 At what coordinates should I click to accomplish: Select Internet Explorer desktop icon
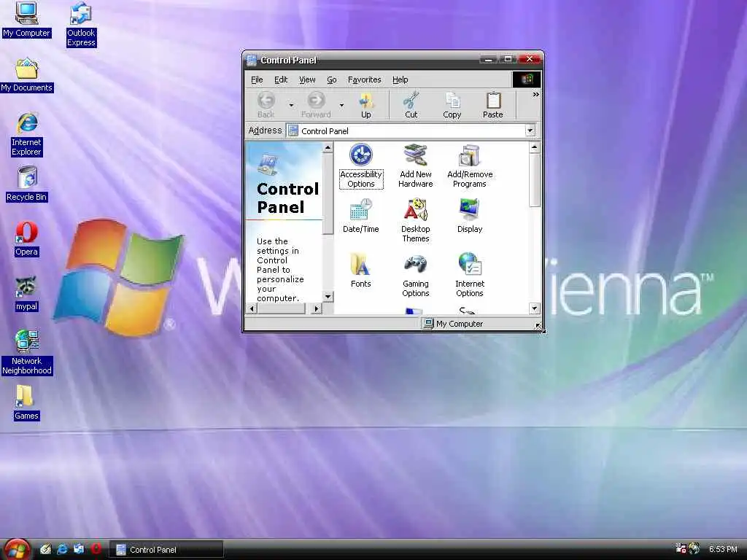(x=26, y=134)
